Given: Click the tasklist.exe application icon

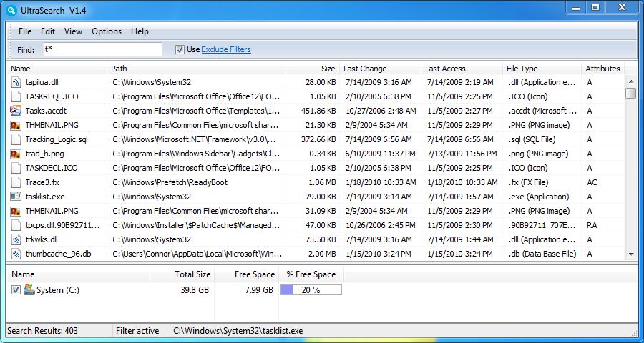Looking at the screenshot, I should tap(16, 197).
